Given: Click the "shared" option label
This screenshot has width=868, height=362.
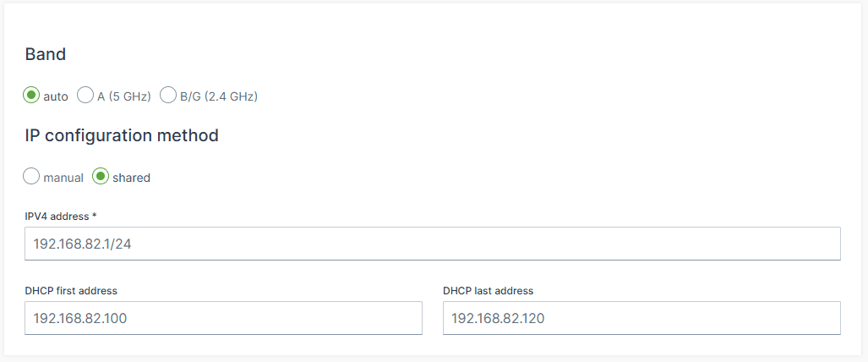Looking at the screenshot, I should point(131,178).
